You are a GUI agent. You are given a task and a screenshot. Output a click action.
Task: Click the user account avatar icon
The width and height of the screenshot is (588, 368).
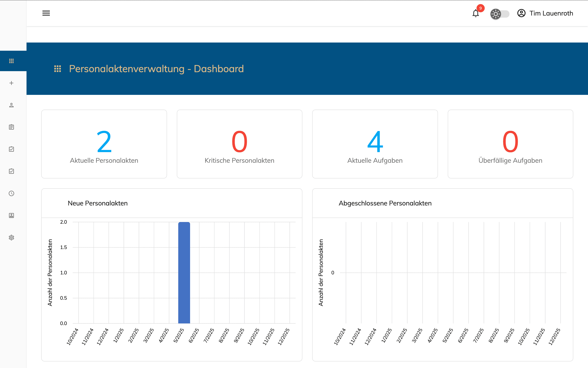521,13
